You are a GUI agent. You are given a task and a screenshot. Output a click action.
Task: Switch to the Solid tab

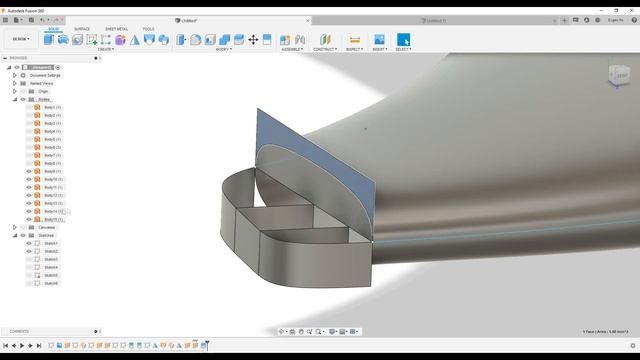pos(53,29)
